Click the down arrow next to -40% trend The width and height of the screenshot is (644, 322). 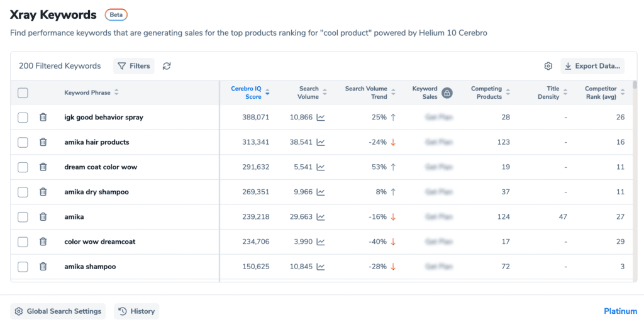click(x=393, y=241)
